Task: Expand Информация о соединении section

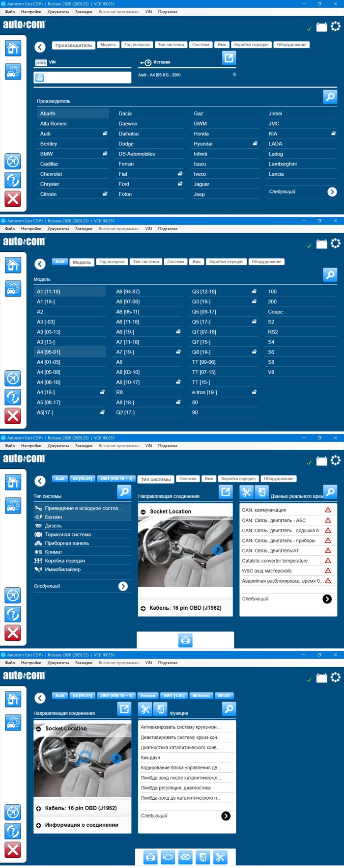Action: (x=38, y=825)
